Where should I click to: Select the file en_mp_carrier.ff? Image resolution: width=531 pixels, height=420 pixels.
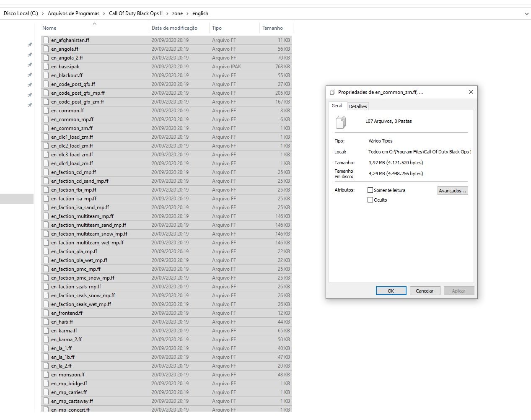pyautogui.click(x=166, y=392)
